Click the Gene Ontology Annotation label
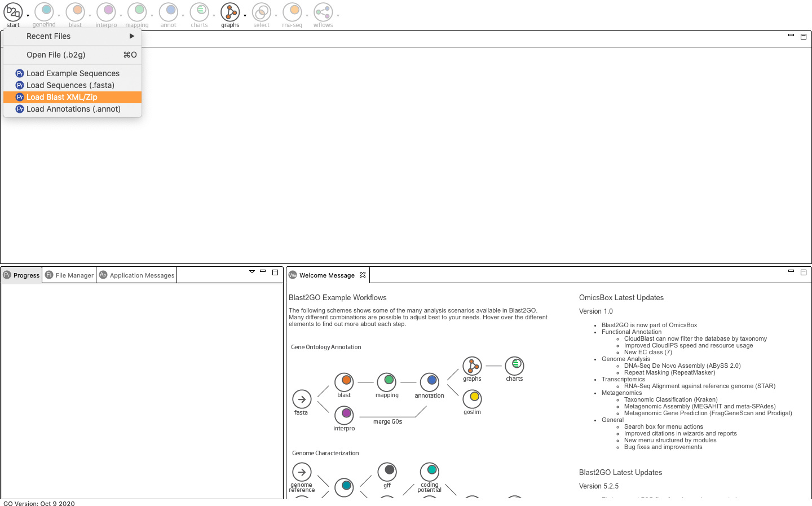Viewport: 812px width, 506px height. pos(326,347)
